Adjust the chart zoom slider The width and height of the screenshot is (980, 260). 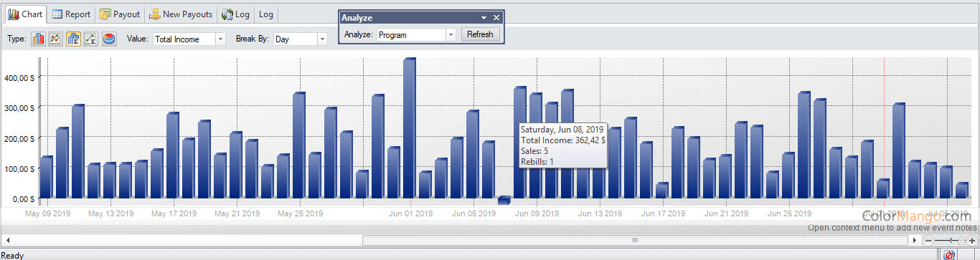pos(961,241)
